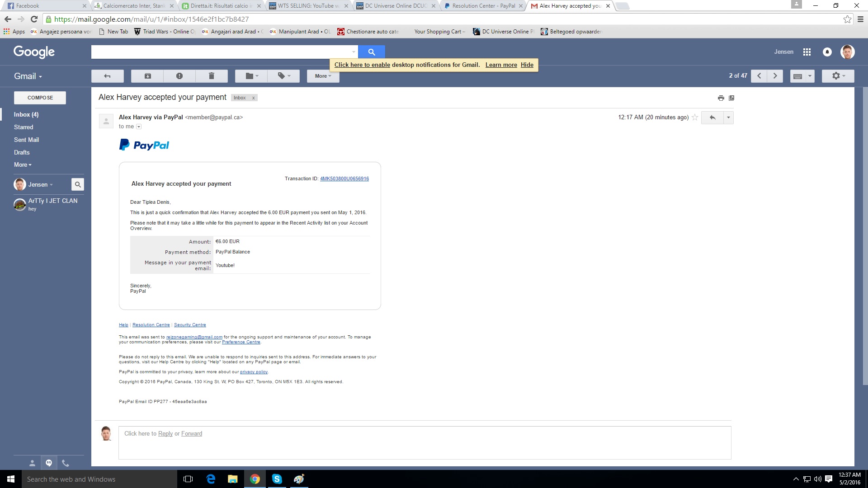The image size is (868, 488).
Task: Open the contacts icon at sidebar bottom
Action: 32,463
